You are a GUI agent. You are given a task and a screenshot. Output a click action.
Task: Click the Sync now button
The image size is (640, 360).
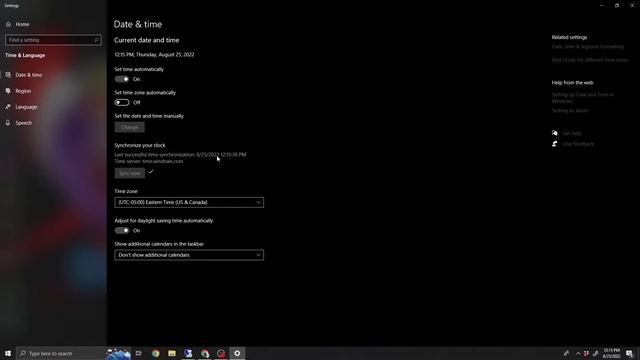[129, 173]
